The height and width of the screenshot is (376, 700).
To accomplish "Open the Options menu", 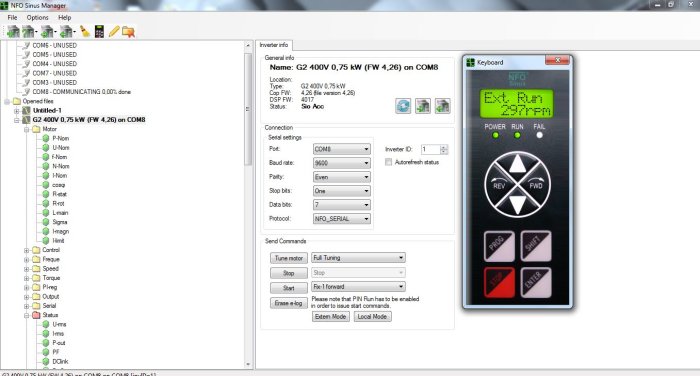I will click(x=38, y=17).
